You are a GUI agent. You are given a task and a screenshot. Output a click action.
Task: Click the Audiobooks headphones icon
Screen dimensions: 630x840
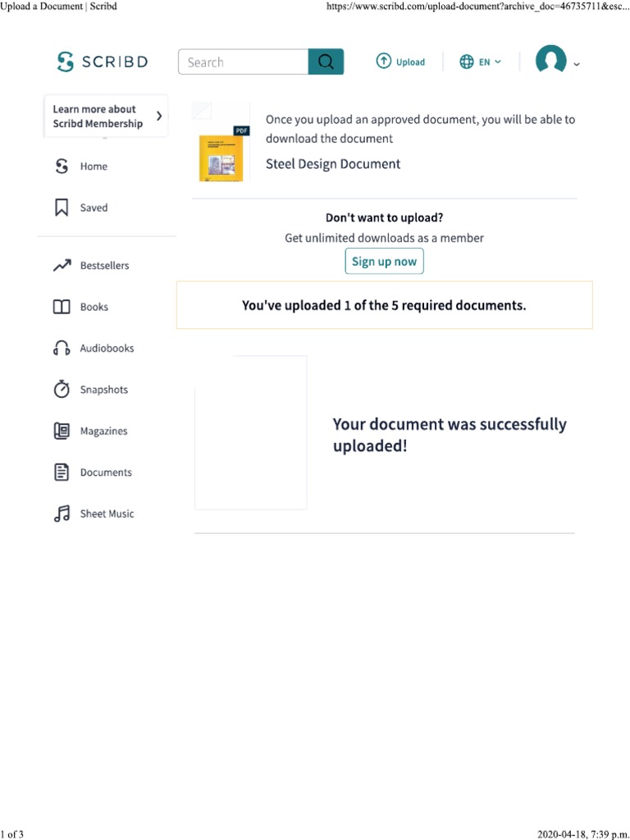(x=62, y=349)
